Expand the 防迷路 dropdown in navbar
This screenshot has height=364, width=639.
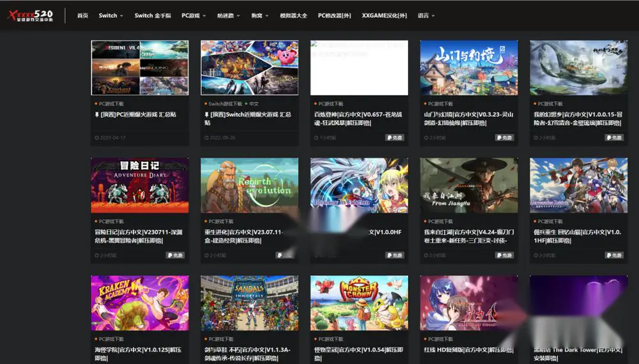point(228,15)
